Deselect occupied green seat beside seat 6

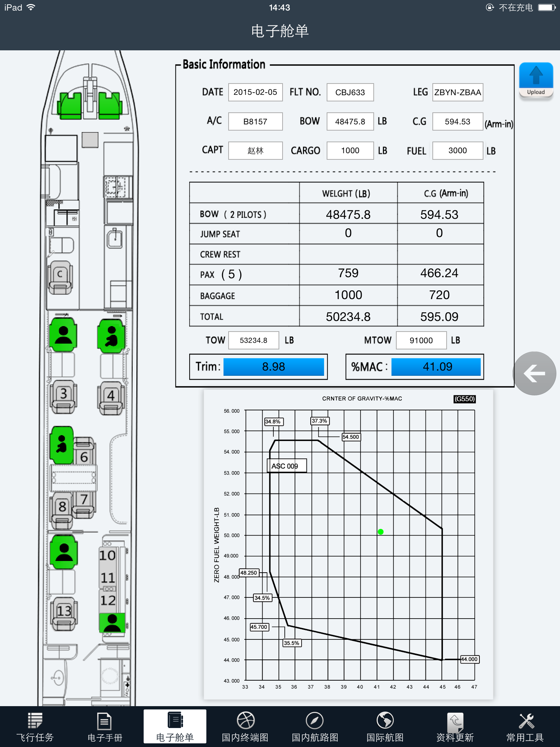[x=62, y=445]
